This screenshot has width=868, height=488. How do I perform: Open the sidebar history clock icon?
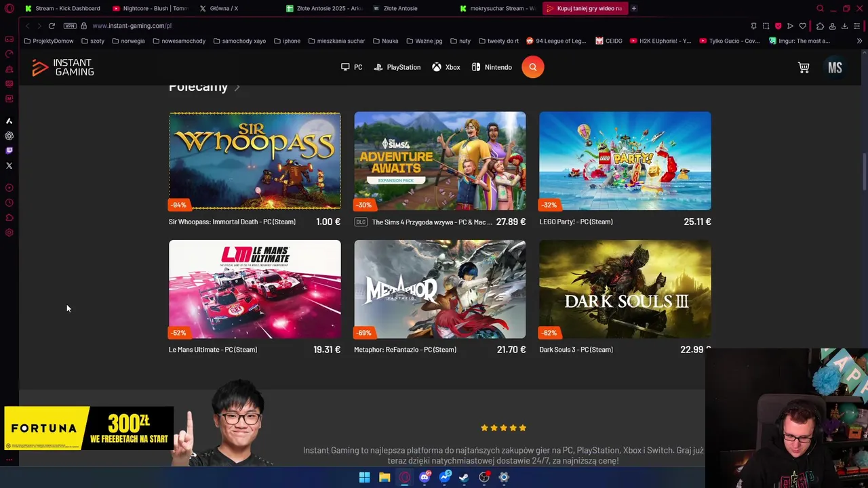click(x=9, y=203)
